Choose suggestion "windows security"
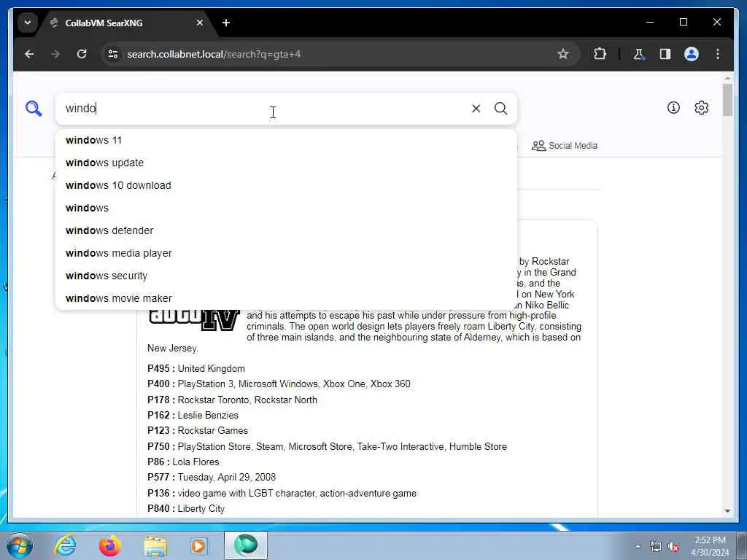Screen dimensions: 747x560 click(x=286, y=276)
